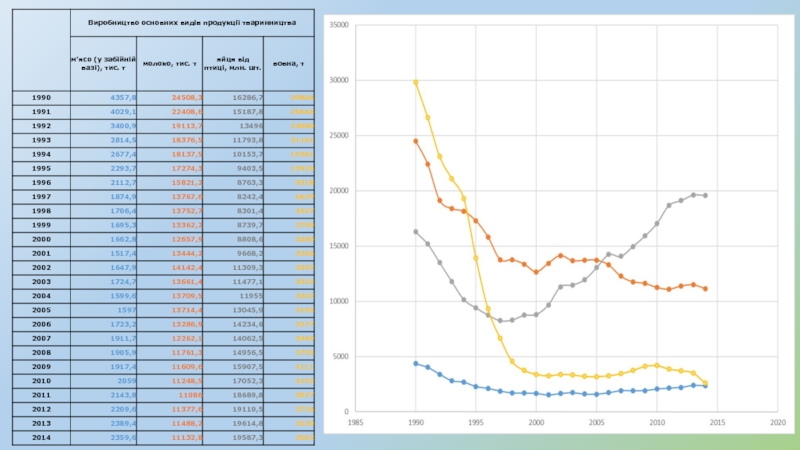The image size is (800, 450).
Task: Select milk value 19113,7
Action: [x=187, y=126]
